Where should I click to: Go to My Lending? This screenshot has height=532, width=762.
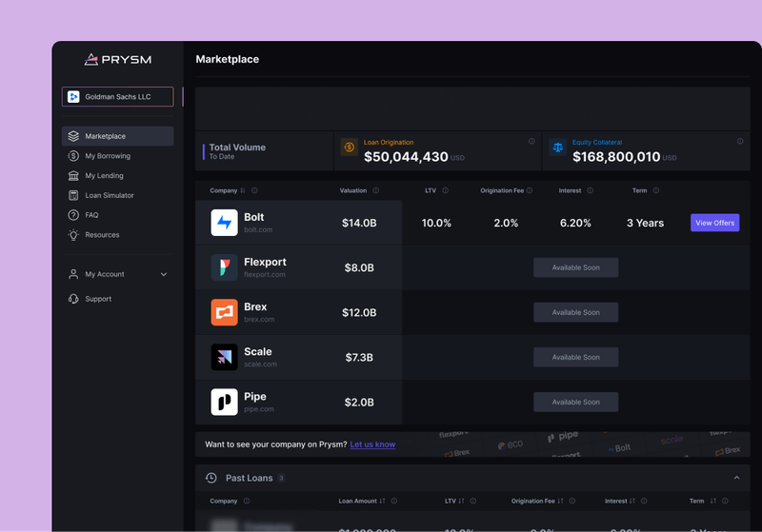(x=117, y=176)
